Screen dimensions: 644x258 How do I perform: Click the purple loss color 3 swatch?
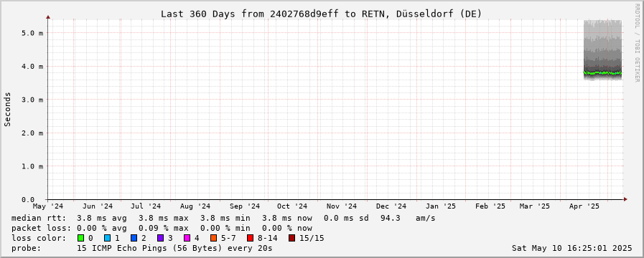(160, 238)
